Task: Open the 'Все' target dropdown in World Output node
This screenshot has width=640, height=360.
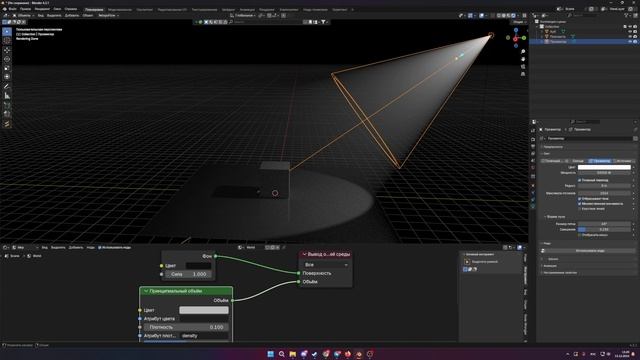Action: [x=326, y=265]
